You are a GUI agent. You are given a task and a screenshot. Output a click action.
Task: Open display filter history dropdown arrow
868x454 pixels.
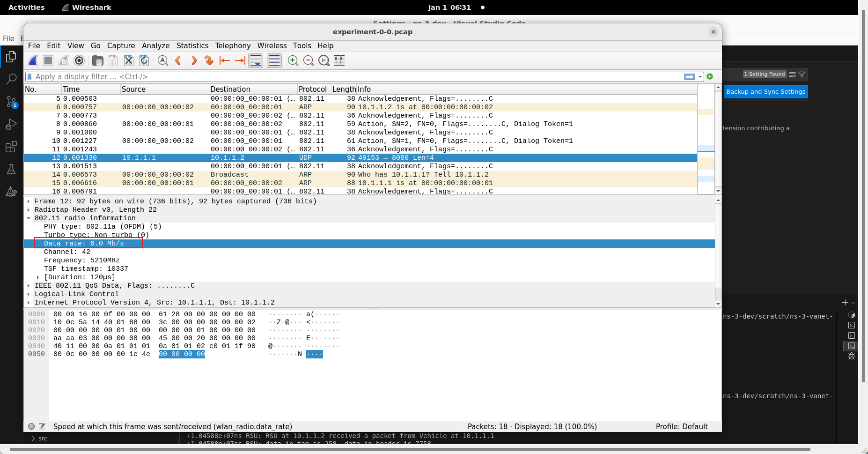(700, 77)
